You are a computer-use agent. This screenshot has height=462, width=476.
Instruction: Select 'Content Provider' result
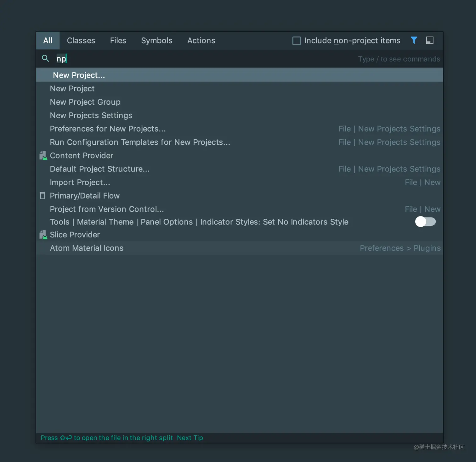point(240,155)
